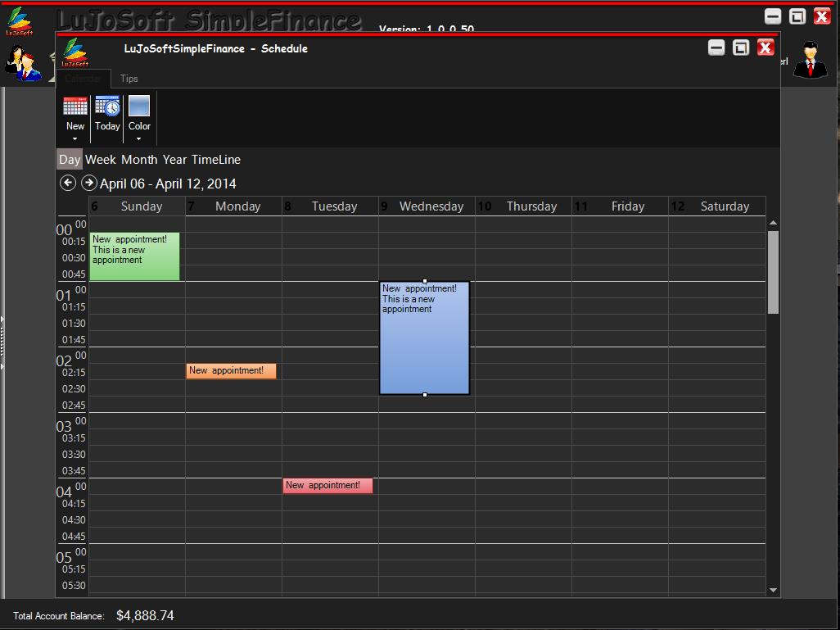The width and height of the screenshot is (840, 630).
Task: Click the 01 hour label
Action: [x=63, y=296]
